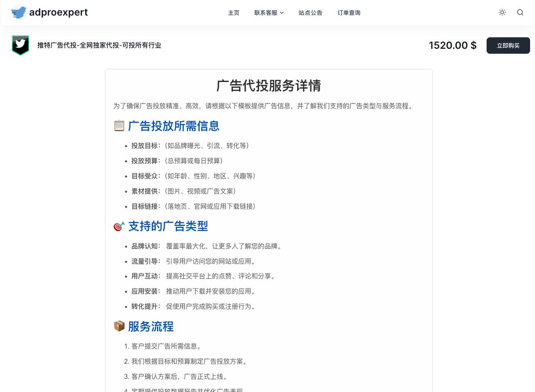Click the intro paragraph 为了确保广告投放精准
The image size is (535, 392).
pos(263,107)
